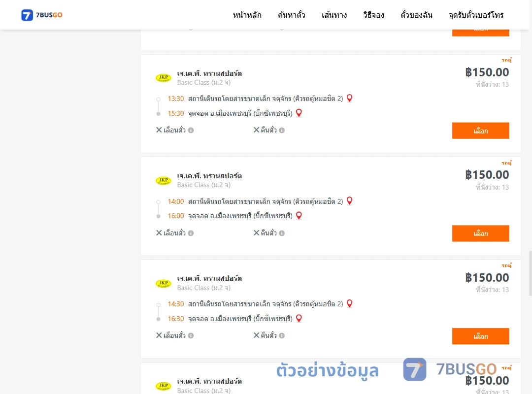Click the JKP operator logo on the 14:00 trip
The image size is (532, 394).
pos(164,181)
